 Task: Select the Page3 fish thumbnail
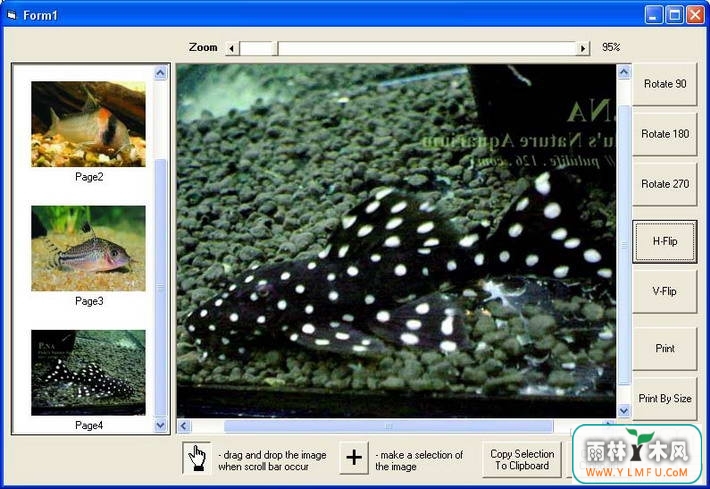coord(88,248)
